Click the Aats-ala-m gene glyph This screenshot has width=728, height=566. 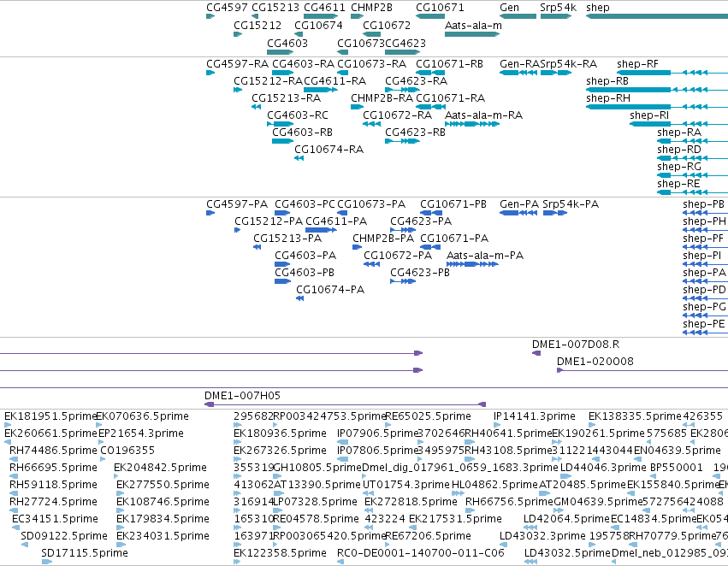coord(472,34)
